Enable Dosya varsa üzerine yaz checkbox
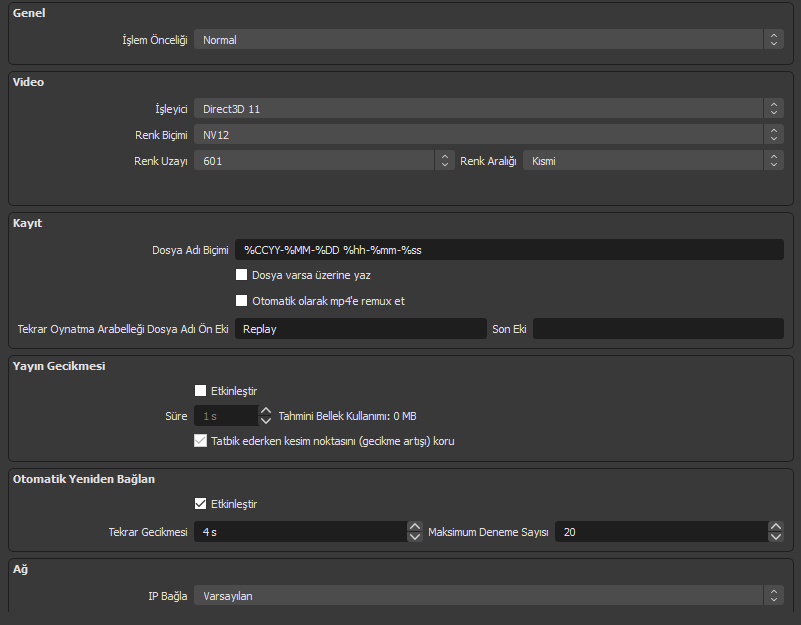The width and height of the screenshot is (801, 625). pyautogui.click(x=241, y=274)
